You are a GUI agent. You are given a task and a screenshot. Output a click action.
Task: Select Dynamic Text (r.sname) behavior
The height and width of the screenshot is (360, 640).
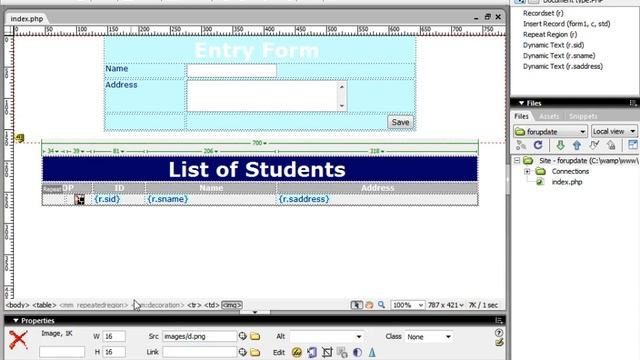559,56
